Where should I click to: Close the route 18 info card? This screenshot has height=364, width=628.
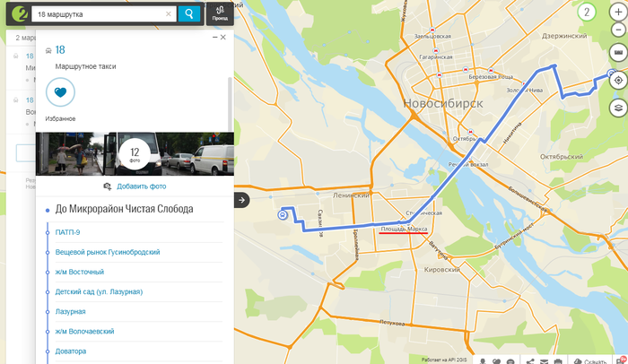coord(223,38)
